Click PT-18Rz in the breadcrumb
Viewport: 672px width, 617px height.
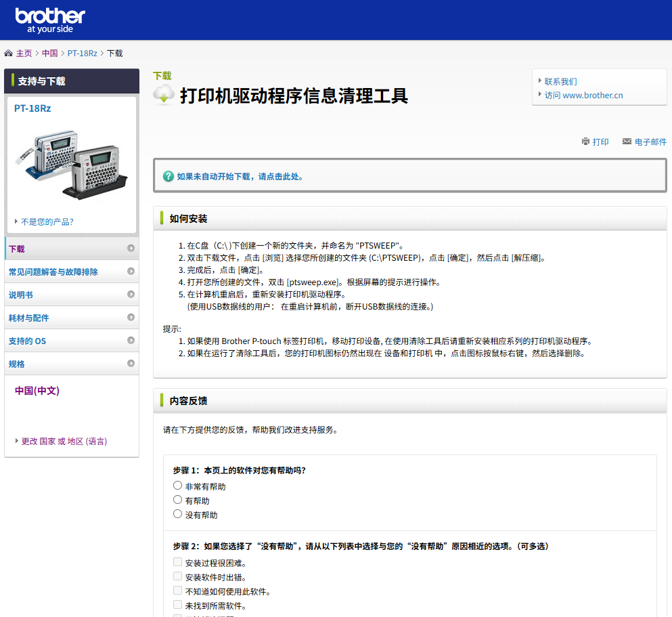pyautogui.click(x=82, y=54)
